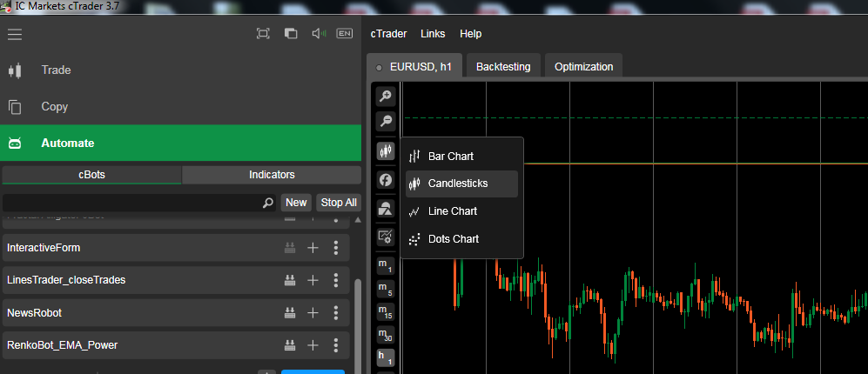
Task: Switch to the Optimization tab
Action: (583, 67)
